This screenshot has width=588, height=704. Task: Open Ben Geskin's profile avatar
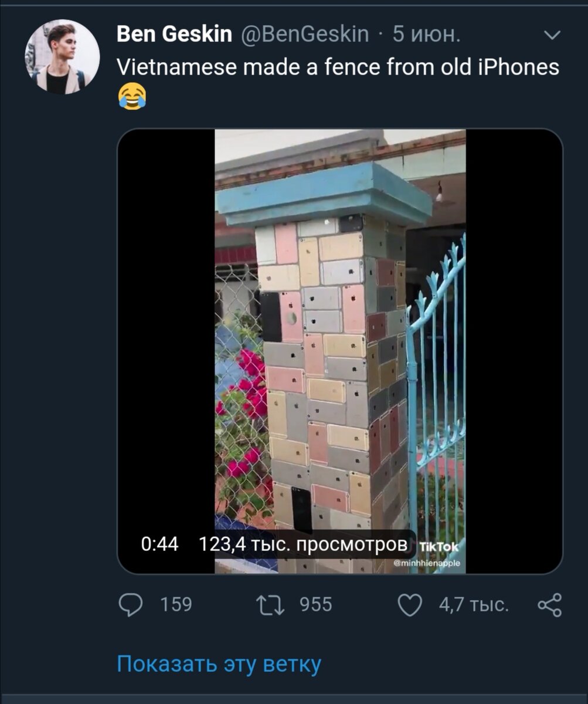pyautogui.click(x=62, y=57)
